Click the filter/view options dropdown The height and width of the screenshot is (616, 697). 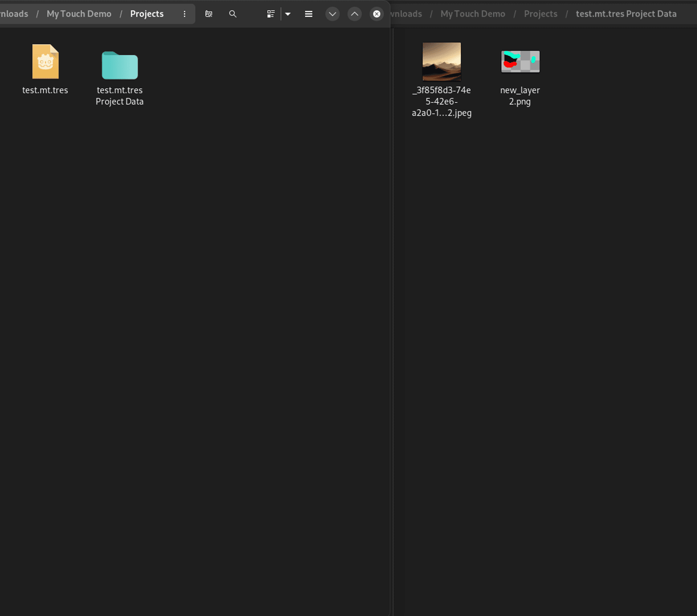pyautogui.click(x=288, y=14)
